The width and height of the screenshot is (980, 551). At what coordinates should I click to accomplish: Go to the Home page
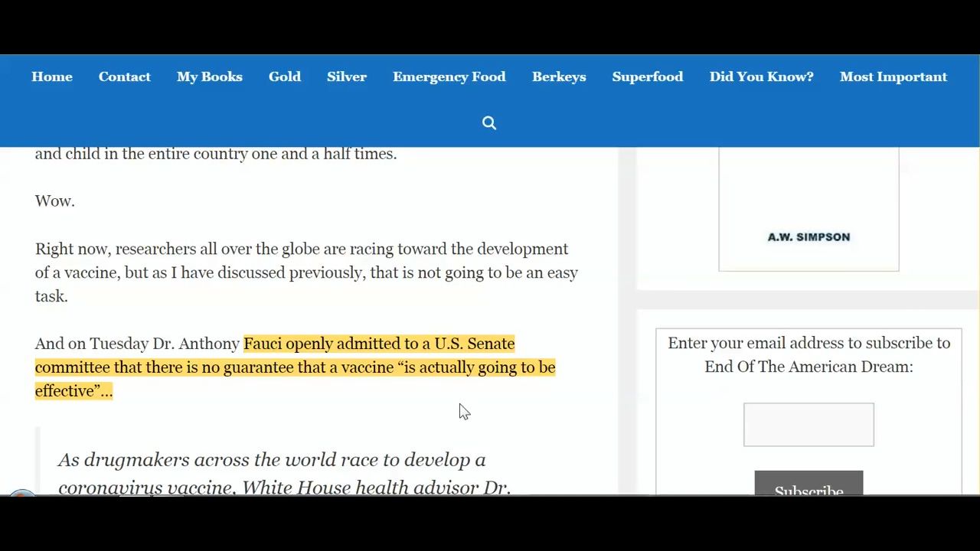coord(52,77)
